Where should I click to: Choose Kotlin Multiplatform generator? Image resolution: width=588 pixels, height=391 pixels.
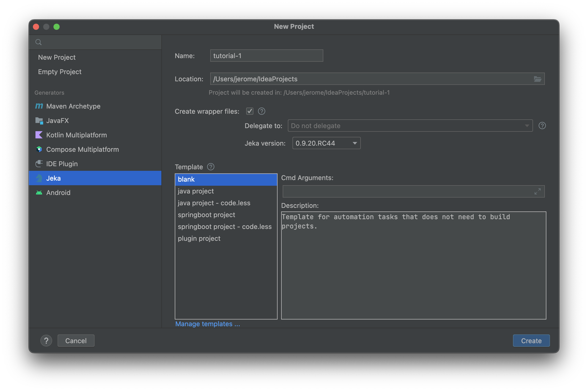point(95,135)
